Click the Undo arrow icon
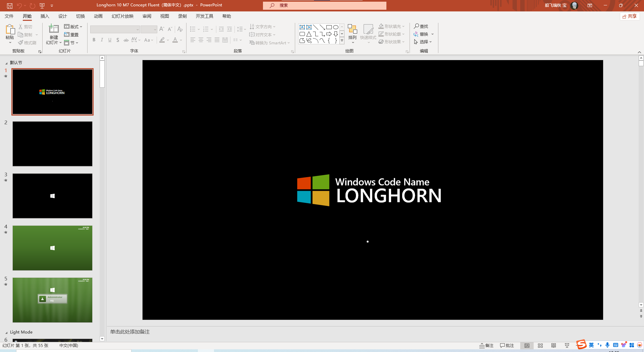 coord(19,5)
